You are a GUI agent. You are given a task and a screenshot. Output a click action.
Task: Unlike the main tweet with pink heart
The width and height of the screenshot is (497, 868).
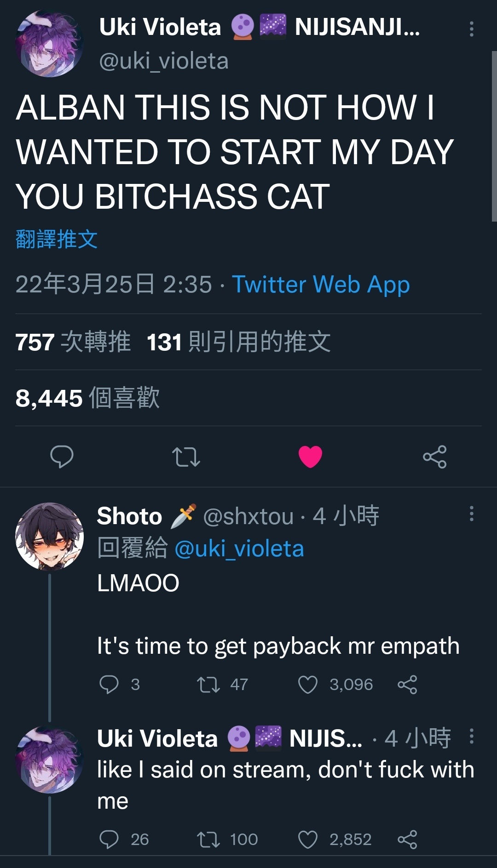tap(310, 457)
